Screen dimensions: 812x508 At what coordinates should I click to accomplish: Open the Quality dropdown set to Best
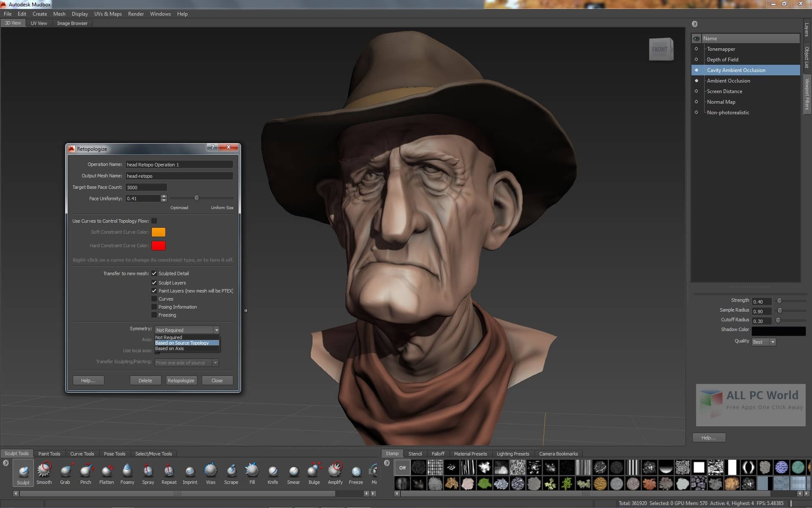(764, 342)
